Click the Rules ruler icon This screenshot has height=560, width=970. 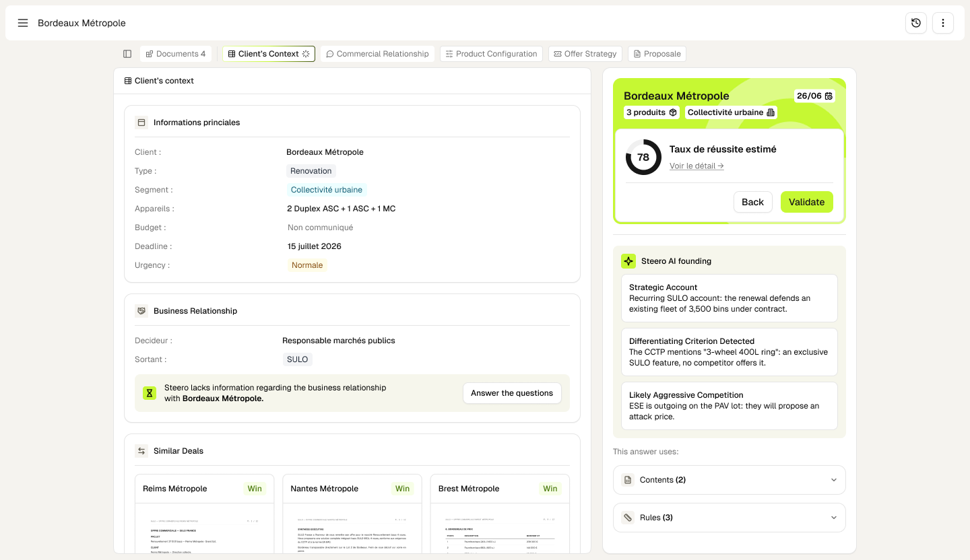(x=628, y=518)
